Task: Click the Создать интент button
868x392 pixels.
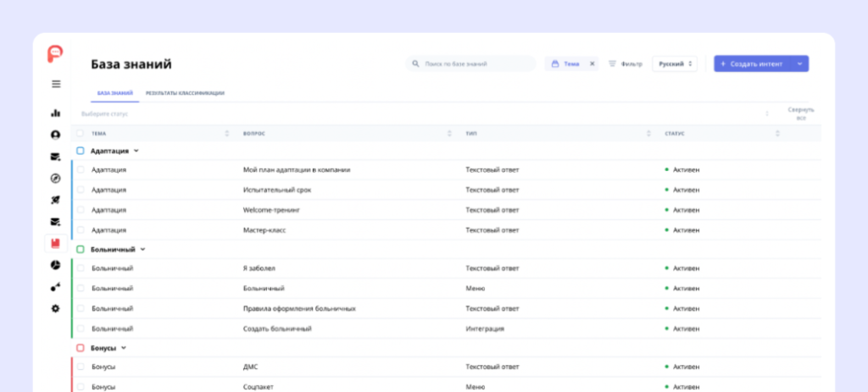Action: [x=754, y=63]
